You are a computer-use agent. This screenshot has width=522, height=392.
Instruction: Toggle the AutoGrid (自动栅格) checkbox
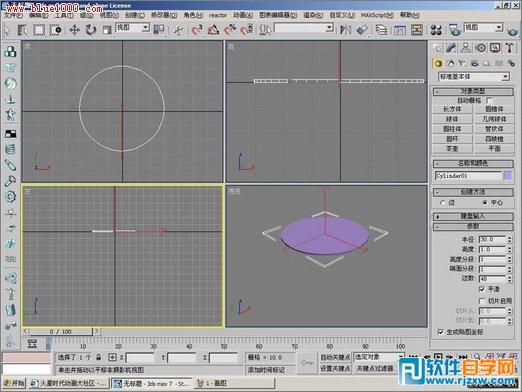click(489, 100)
